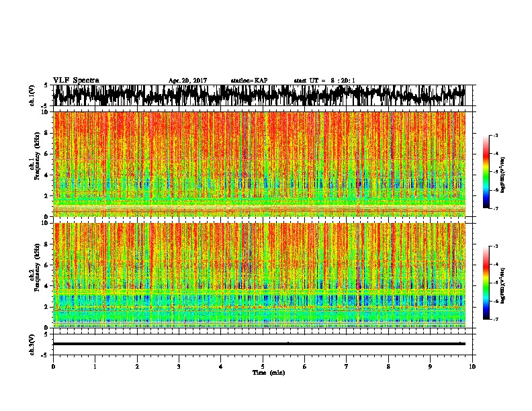Click the "ch.1(V)" y-axis label
The image size is (532, 411).
32,95
